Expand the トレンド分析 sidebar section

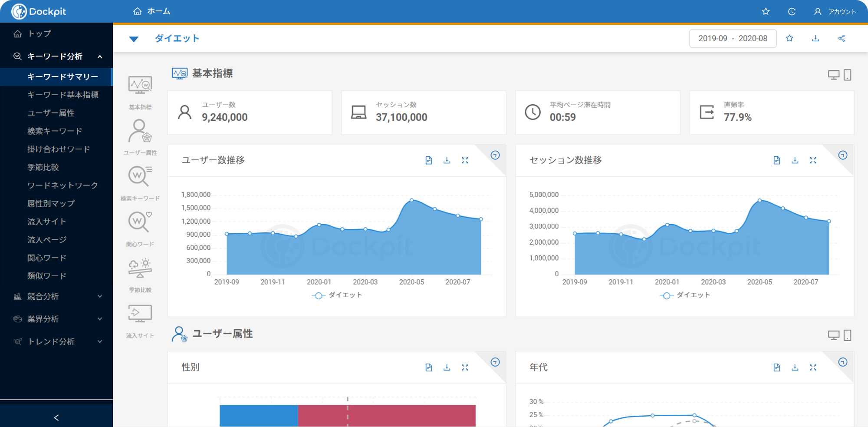56,341
